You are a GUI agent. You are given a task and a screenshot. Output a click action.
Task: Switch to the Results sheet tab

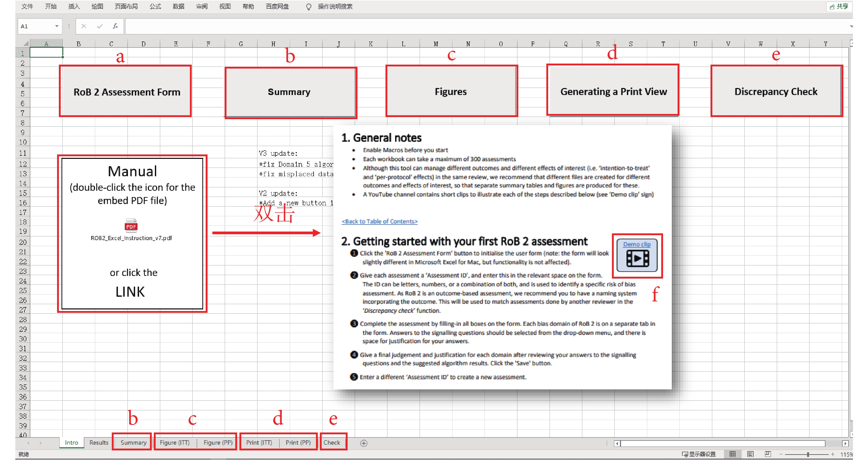[x=99, y=442]
